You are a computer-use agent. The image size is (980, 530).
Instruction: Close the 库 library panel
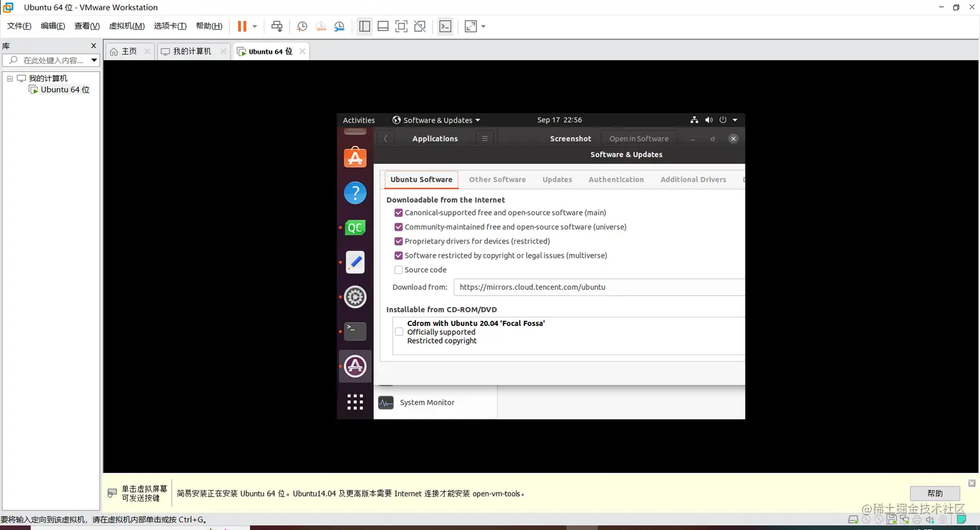pyautogui.click(x=93, y=46)
